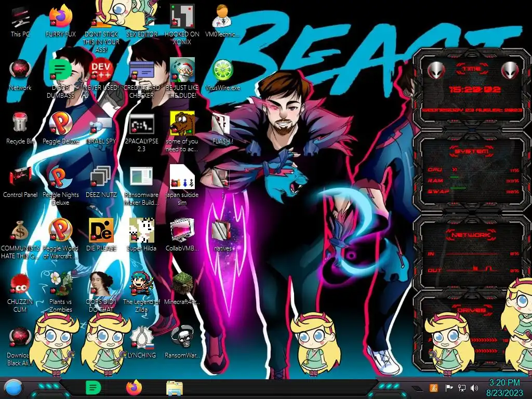Click the widget's right alien head logo

(510, 71)
